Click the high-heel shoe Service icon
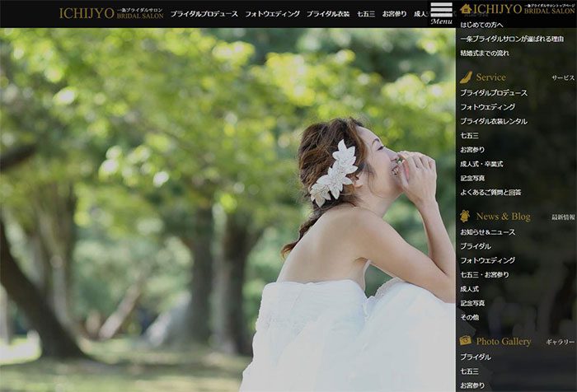 tap(466, 77)
